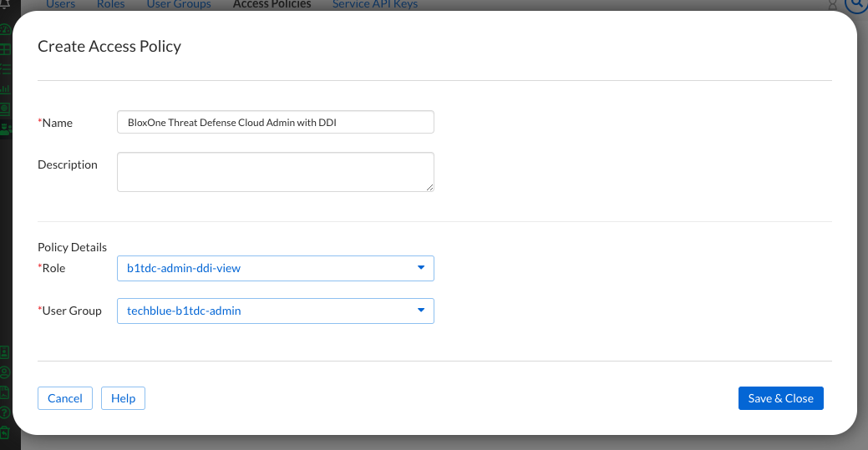Click the grid table icon in sidebar
This screenshot has height=450, width=868.
pos(5,48)
